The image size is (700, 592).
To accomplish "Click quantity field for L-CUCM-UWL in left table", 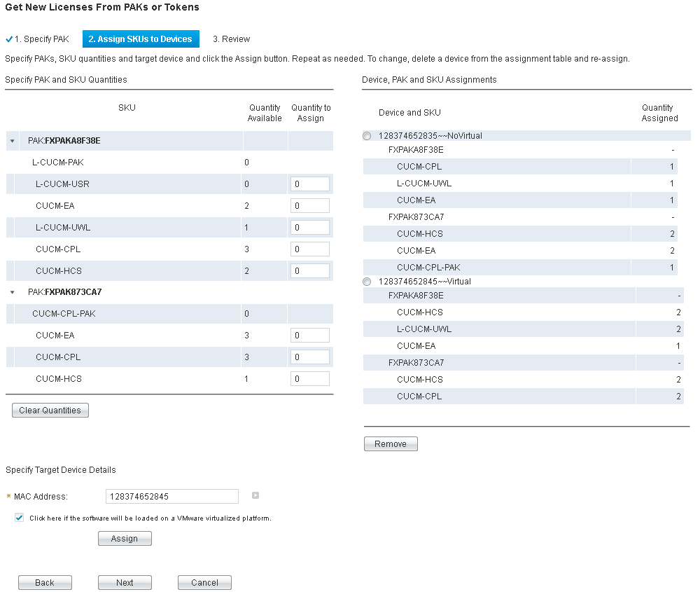I will 310,228.
